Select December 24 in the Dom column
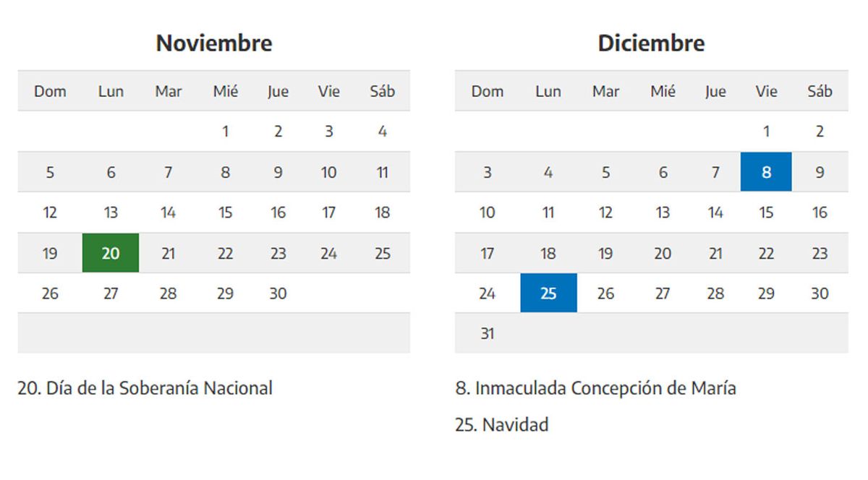Viewport: 868px width, 480px height. 488,293
